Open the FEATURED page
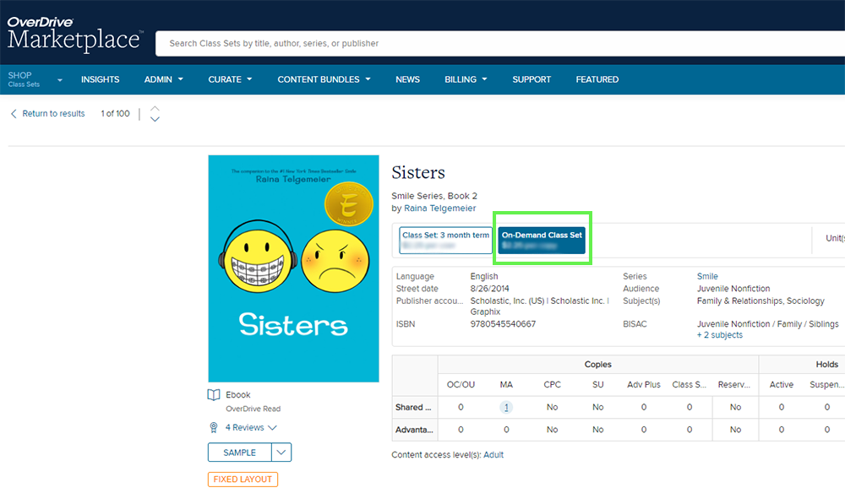This screenshot has width=845, height=504. click(597, 79)
